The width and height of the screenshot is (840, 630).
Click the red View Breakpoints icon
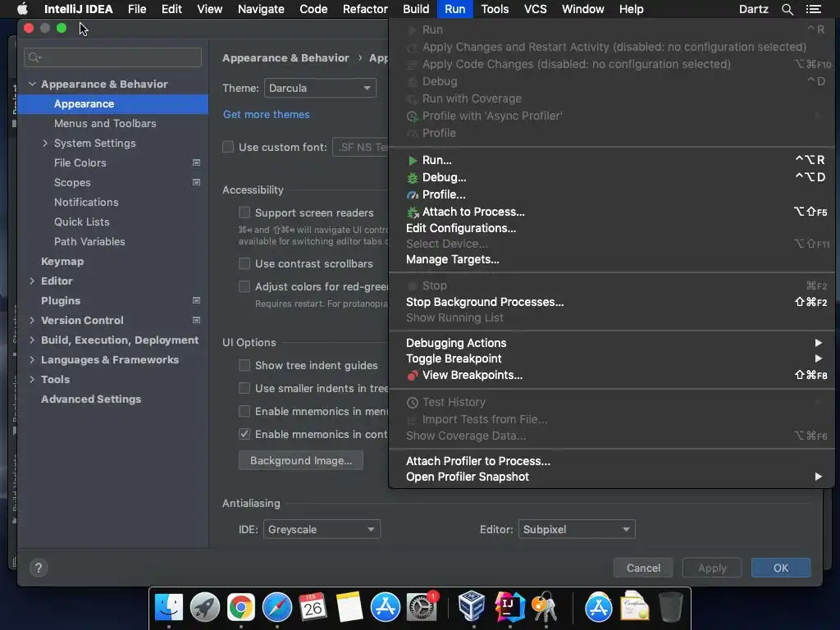413,376
